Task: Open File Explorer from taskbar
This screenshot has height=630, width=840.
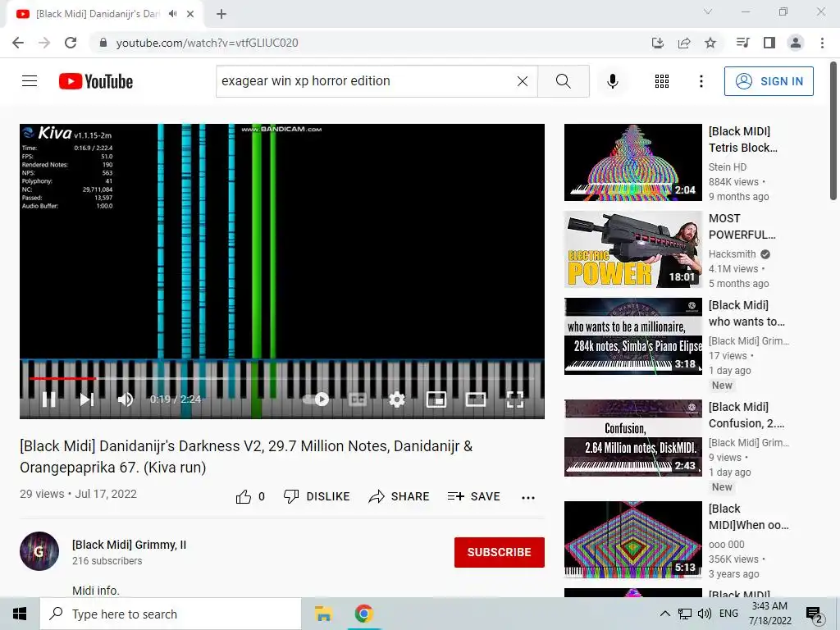Action: [x=323, y=614]
